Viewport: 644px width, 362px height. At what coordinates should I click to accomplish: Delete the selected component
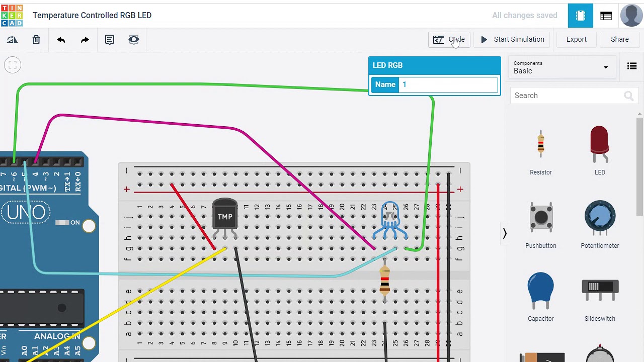(36, 40)
